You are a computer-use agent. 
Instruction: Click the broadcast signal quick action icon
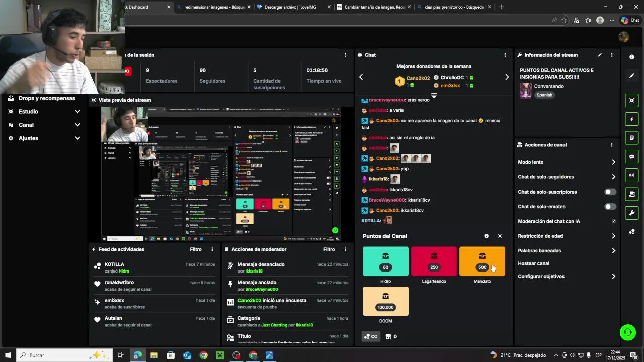(632, 175)
